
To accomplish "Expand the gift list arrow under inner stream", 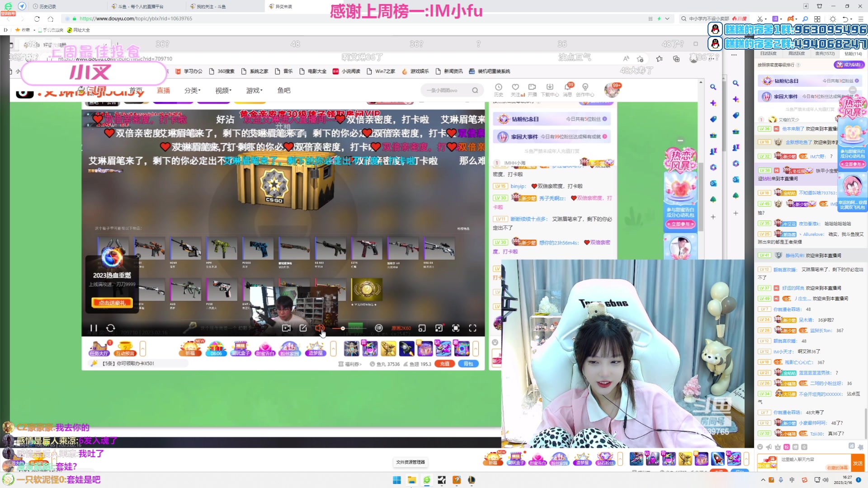I will (476, 348).
